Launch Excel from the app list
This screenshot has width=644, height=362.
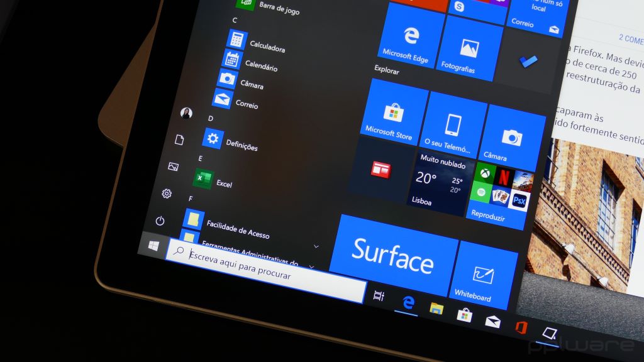click(213, 180)
